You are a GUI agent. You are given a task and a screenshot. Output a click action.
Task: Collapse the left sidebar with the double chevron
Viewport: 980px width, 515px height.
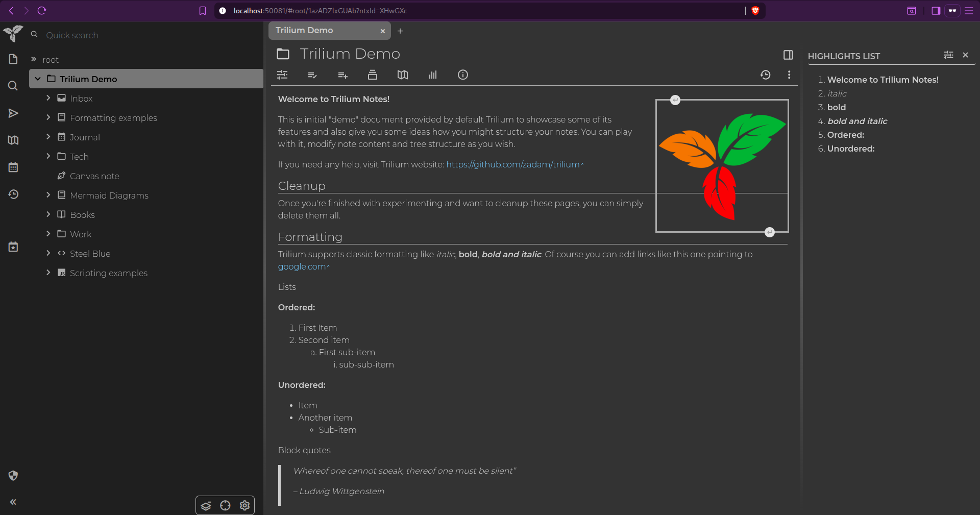pyautogui.click(x=13, y=502)
